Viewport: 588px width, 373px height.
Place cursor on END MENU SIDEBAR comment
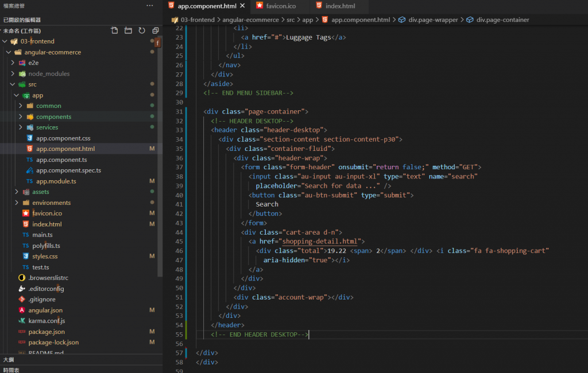tap(248, 93)
